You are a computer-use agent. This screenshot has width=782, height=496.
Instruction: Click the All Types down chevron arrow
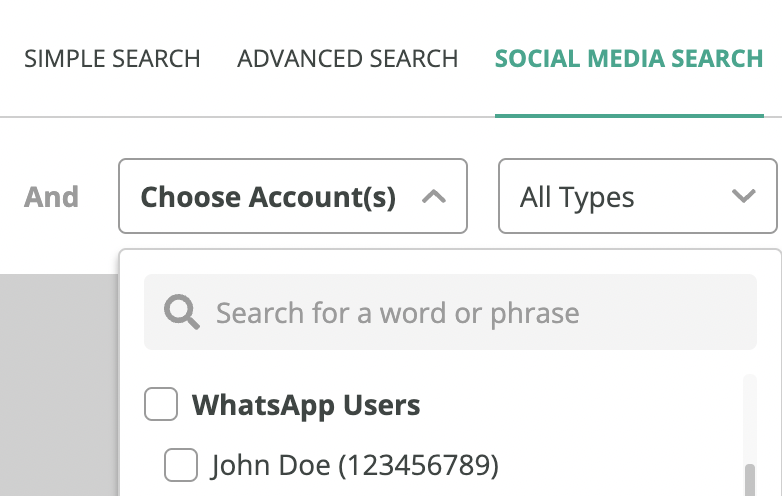coord(743,196)
